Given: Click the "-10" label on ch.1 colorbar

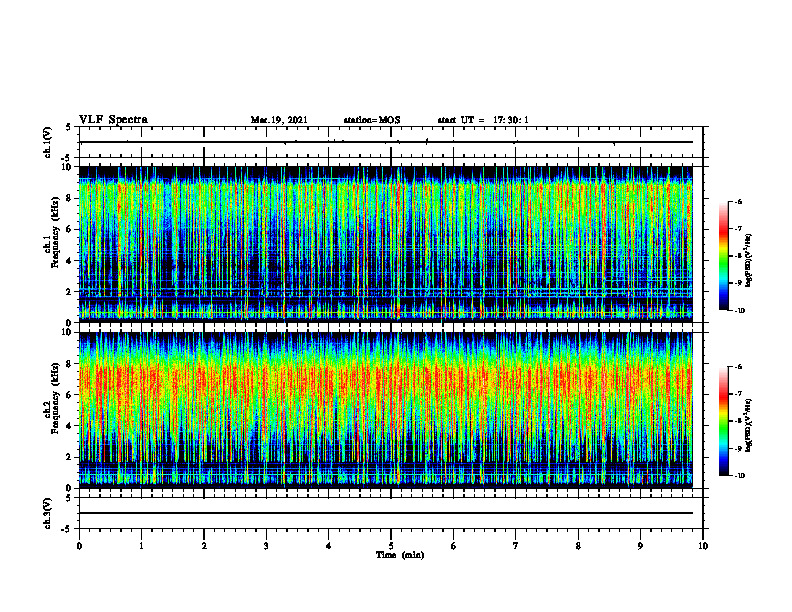Looking at the screenshot, I should pyautogui.click(x=739, y=311).
